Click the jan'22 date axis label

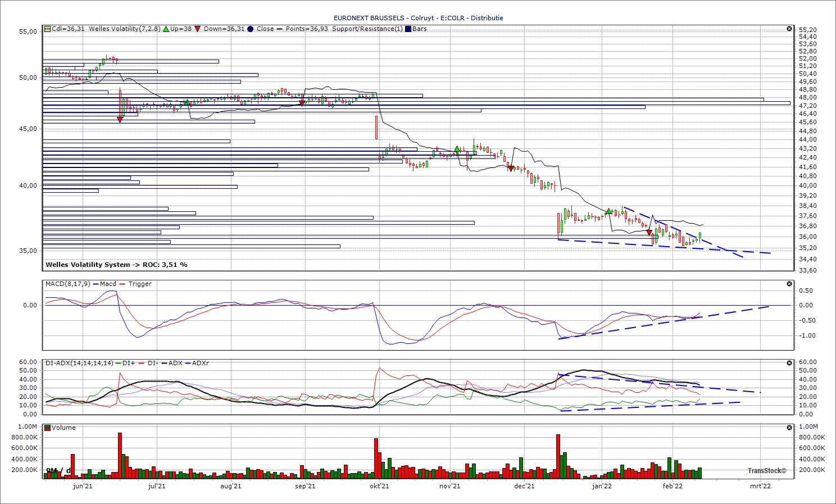[602, 486]
